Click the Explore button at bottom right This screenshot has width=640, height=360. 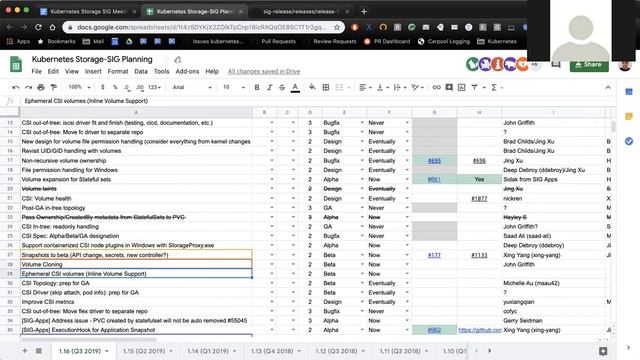click(x=603, y=351)
